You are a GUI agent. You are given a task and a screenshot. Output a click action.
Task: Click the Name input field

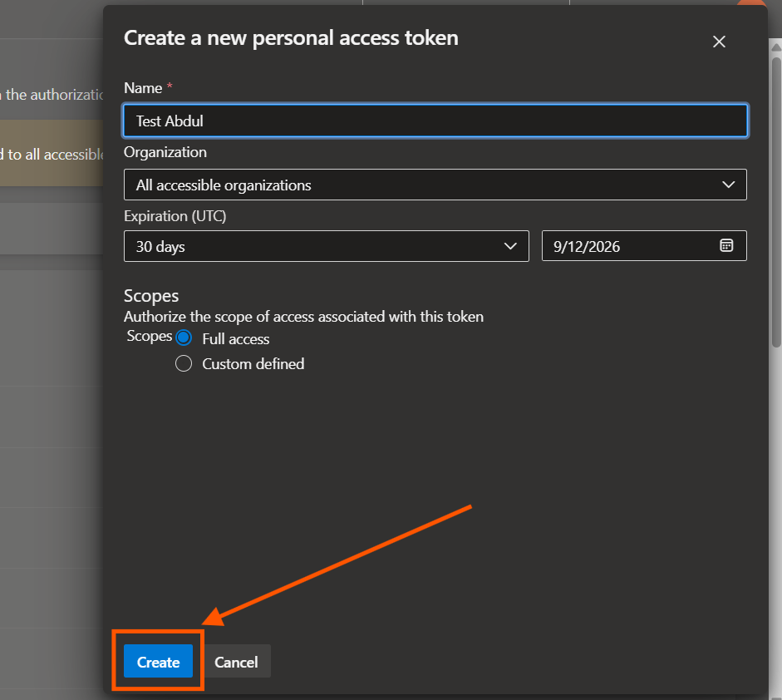[x=435, y=121]
